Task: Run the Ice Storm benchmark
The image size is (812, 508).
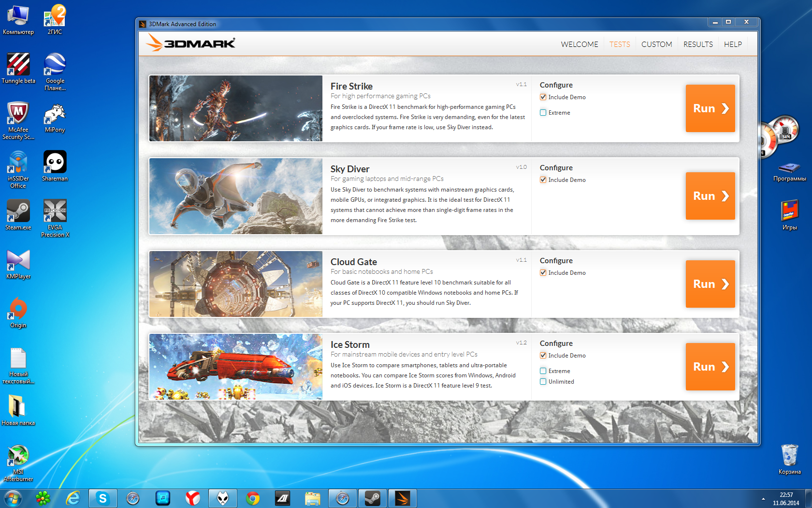Action: 710,367
